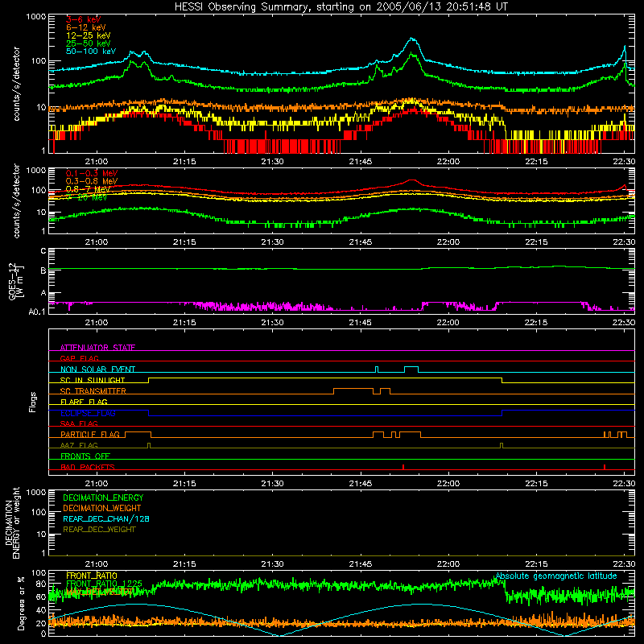Click the yellow FRONT_RATIO legend label
Viewport: 644px width, 644px height.
pyautogui.click(x=92, y=576)
